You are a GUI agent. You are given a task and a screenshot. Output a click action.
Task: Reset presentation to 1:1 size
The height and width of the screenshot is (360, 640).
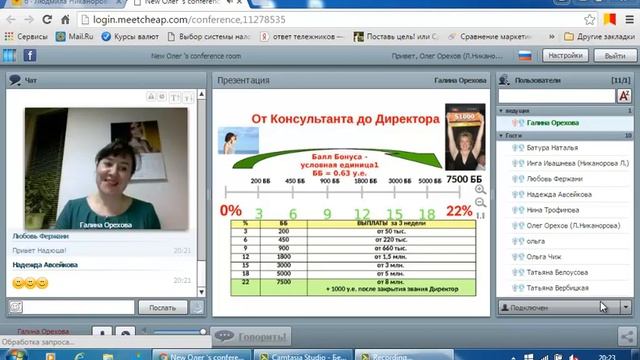click(480, 215)
